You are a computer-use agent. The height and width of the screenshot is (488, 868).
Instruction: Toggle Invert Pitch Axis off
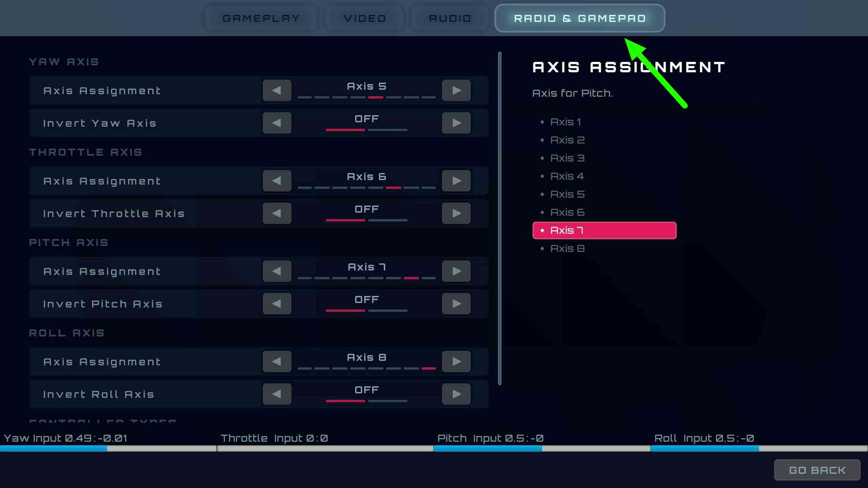click(366, 304)
